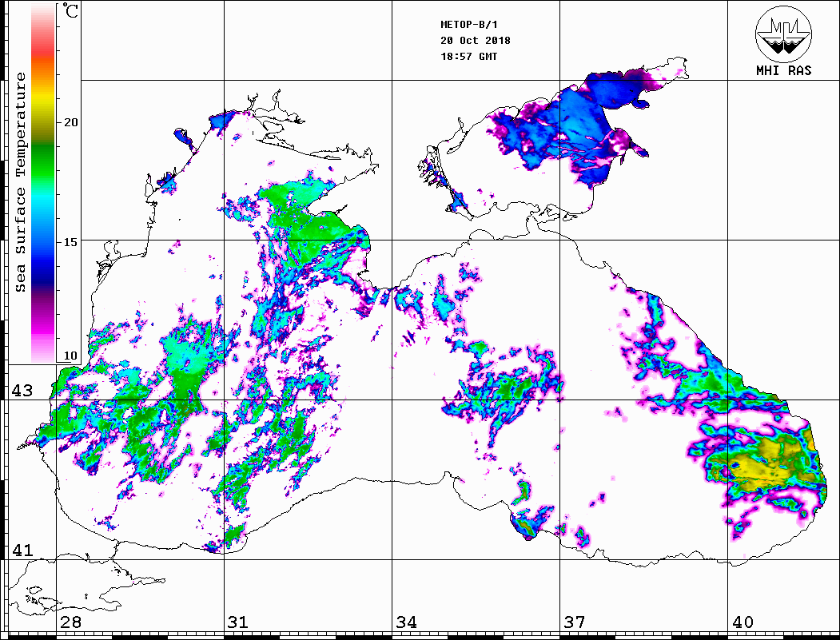Click longitude label 28
This screenshot has width=840, height=640.
tap(70, 622)
